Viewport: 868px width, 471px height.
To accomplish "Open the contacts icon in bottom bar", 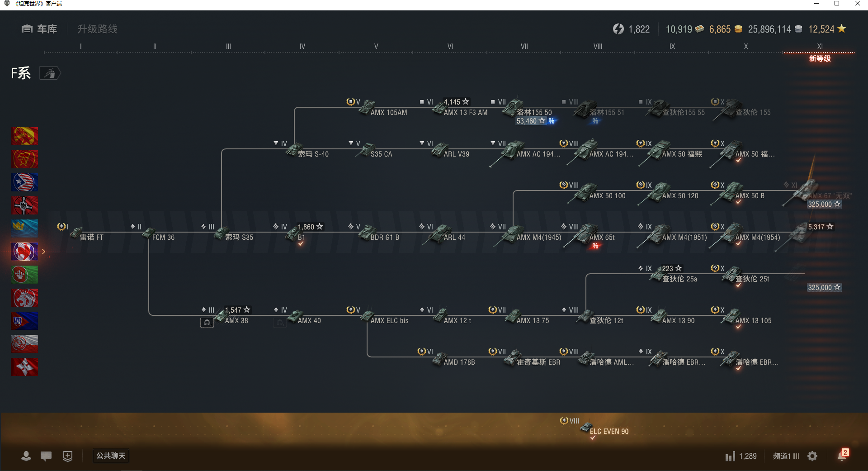I will tap(26, 456).
